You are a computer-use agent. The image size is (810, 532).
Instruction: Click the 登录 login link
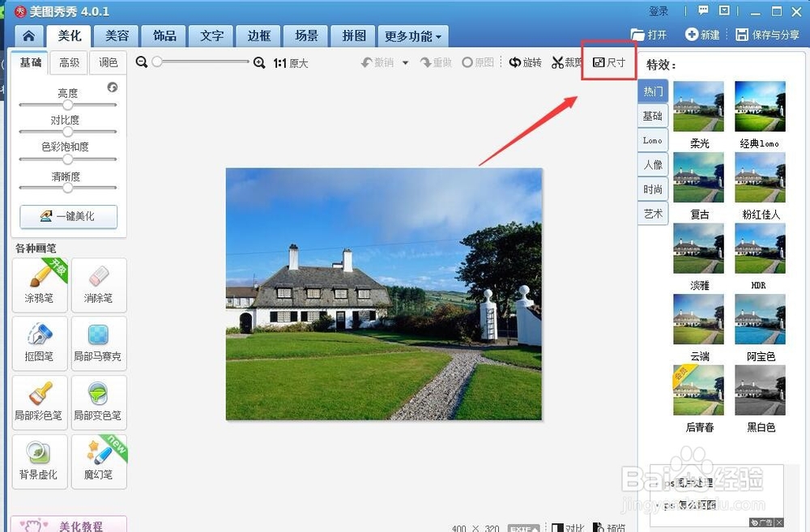pos(659,11)
